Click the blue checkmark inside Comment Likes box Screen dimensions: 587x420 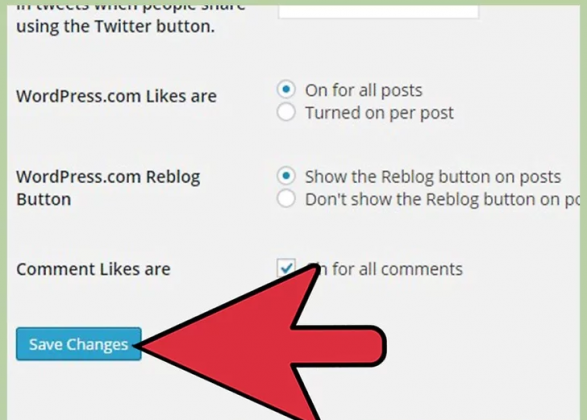tap(287, 268)
